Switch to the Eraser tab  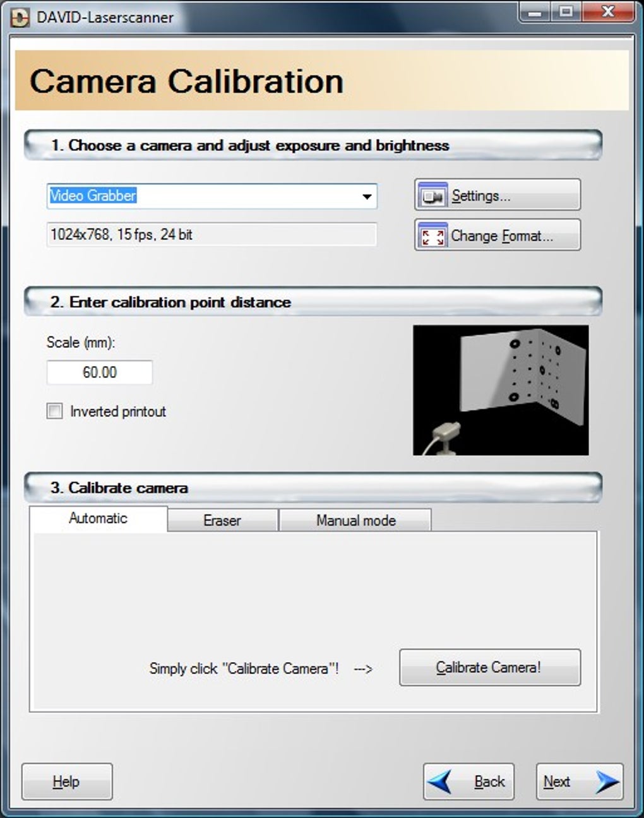[222, 520]
